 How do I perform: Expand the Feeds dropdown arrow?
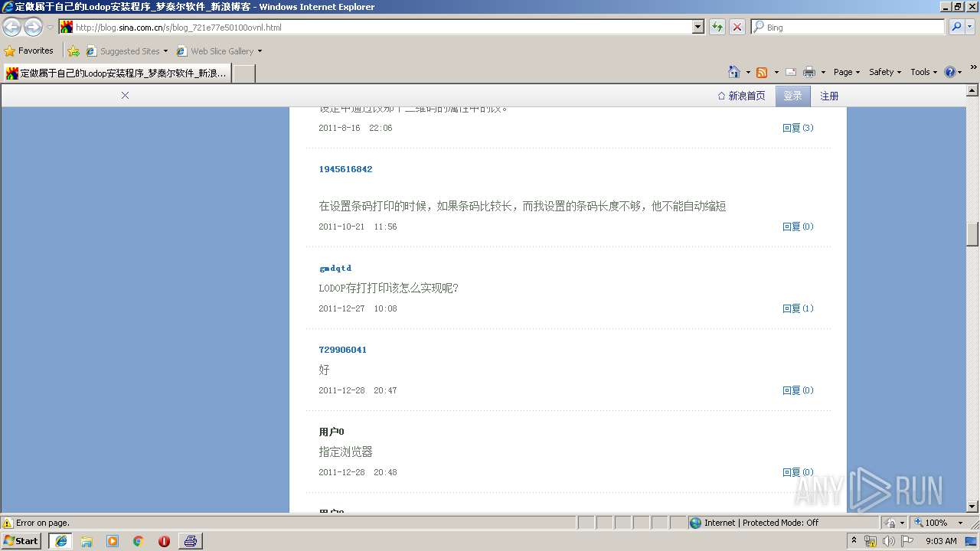click(776, 72)
